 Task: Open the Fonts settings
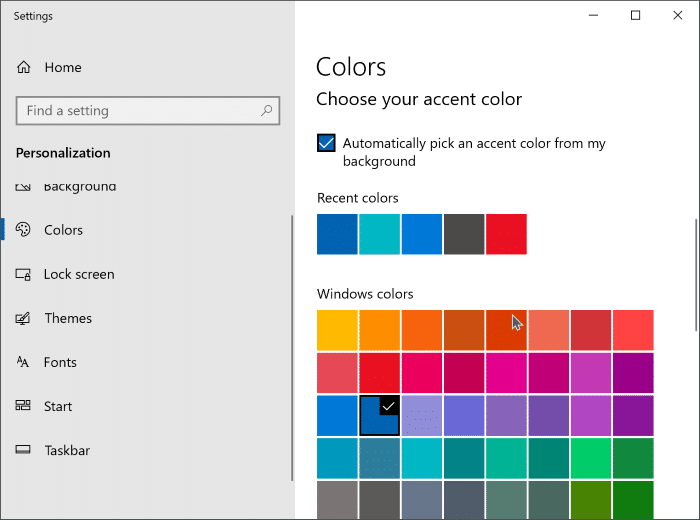point(60,362)
